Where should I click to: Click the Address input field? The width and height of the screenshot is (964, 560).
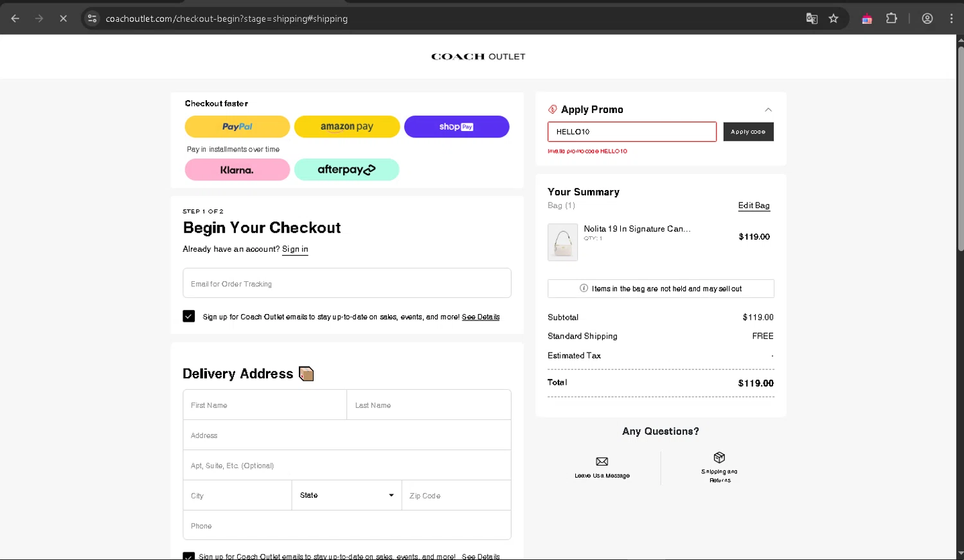pyautogui.click(x=347, y=435)
